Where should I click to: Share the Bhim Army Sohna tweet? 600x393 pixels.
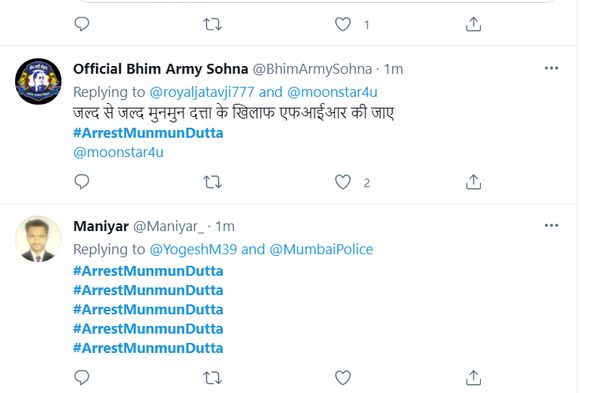(x=473, y=182)
